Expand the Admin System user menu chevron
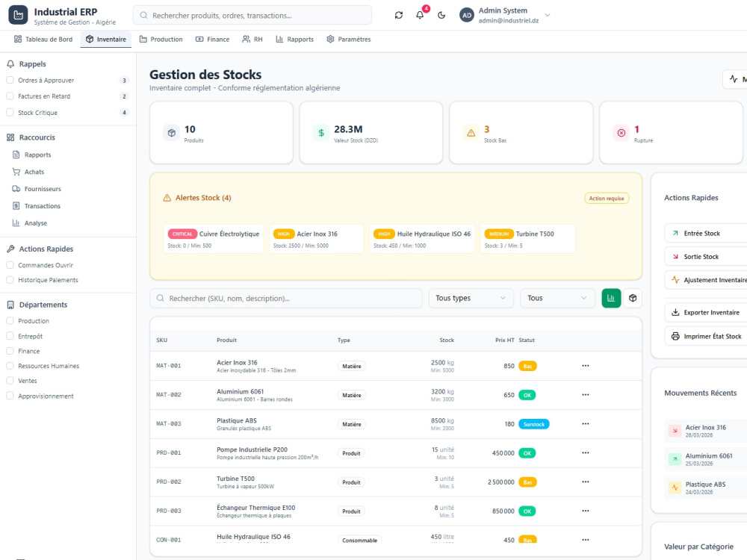 pos(548,15)
